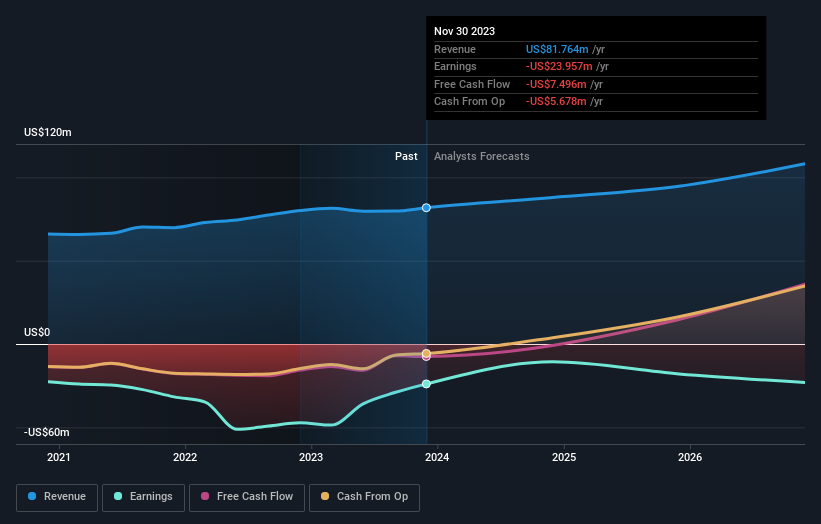Click the -US$23.957m earnings value
The image size is (821, 524).
click(x=559, y=66)
